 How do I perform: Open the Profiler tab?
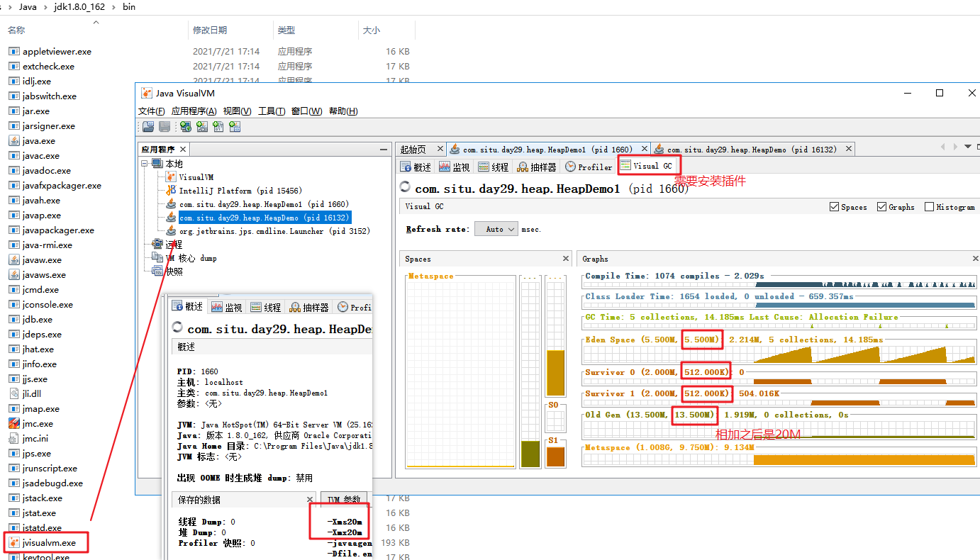589,167
